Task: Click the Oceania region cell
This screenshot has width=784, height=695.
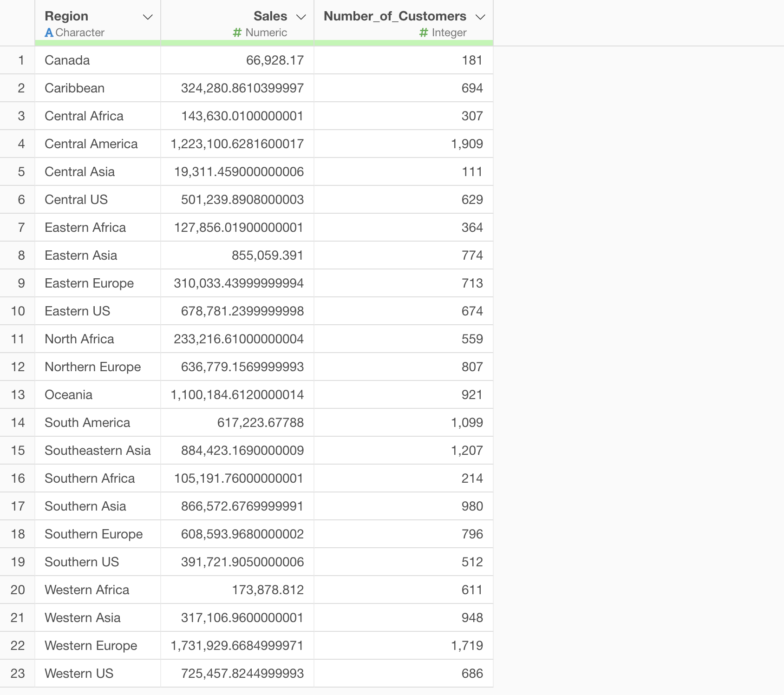Action: tap(68, 395)
